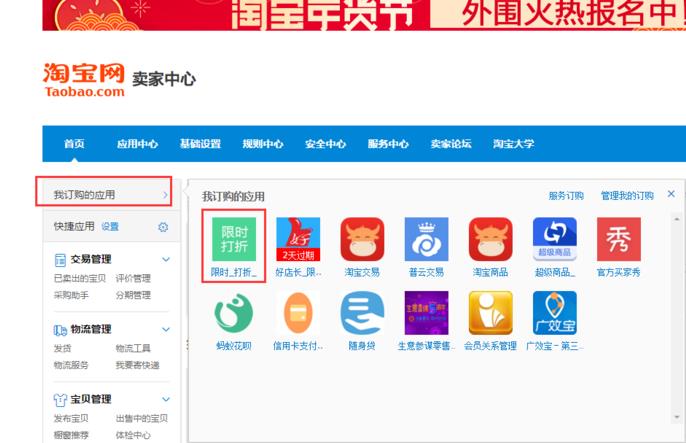Screen dimensions: 686x443
Task: Open the 评价管理 link
Action: click(x=133, y=278)
